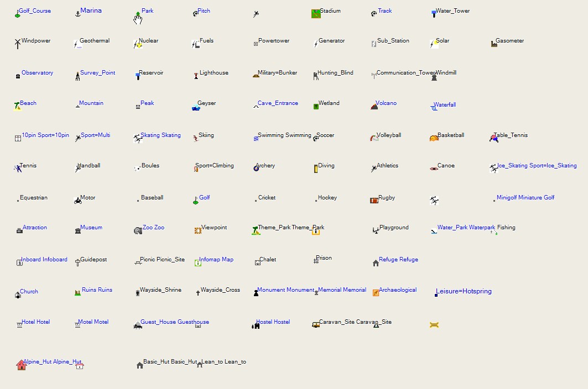This screenshot has width=588, height=389.
Task: Click the Survey_Point tripod icon
Action: 77,76
